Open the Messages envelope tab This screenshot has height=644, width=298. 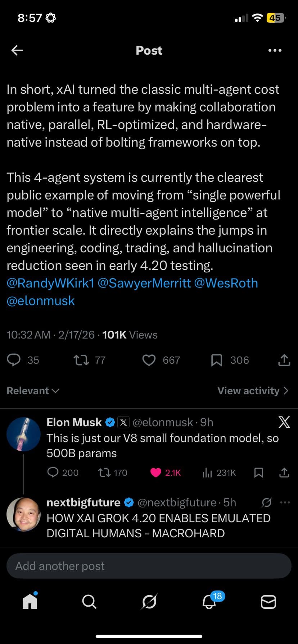[x=268, y=601]
